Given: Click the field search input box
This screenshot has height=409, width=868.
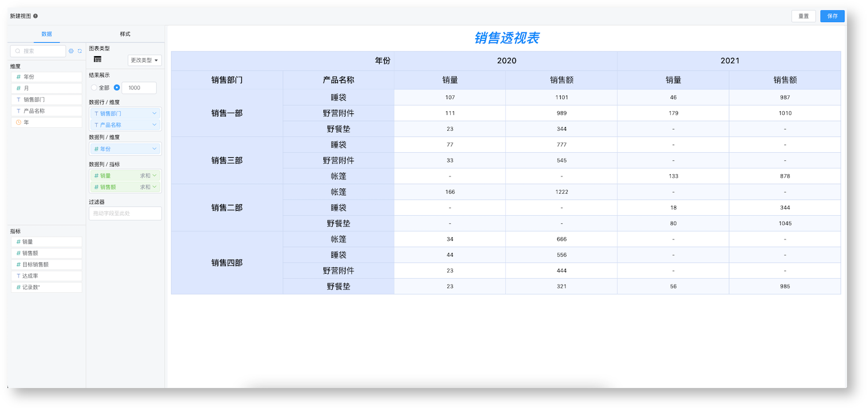Looking at the screenshot, I should [x=38, y=51].
